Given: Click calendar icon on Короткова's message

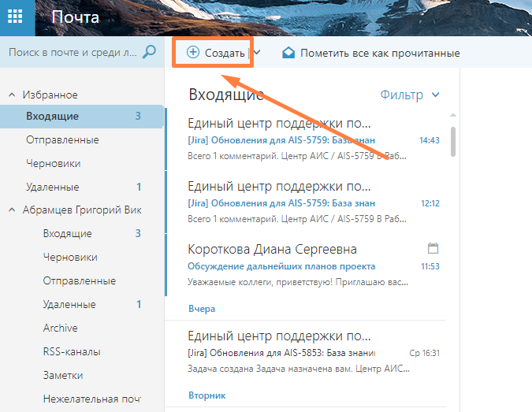Looking at the screenshot, I should point(432,248).
